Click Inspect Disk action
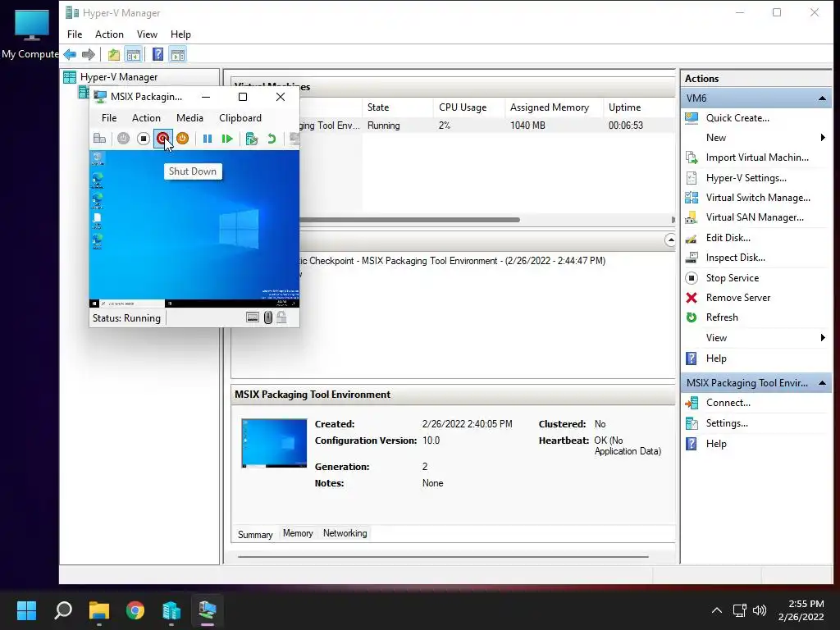The height and width of the screenshot is (630, 840). [735, 258]
